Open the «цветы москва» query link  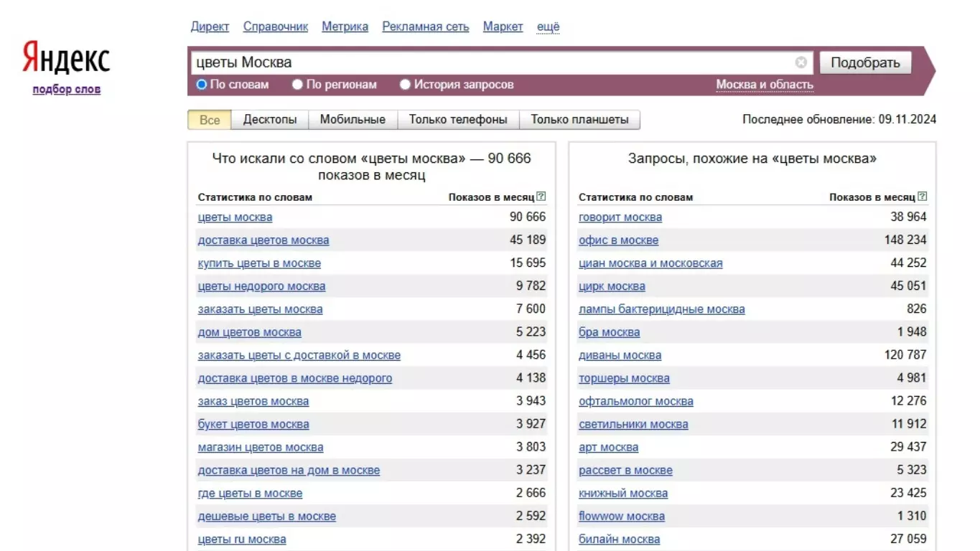235,217
